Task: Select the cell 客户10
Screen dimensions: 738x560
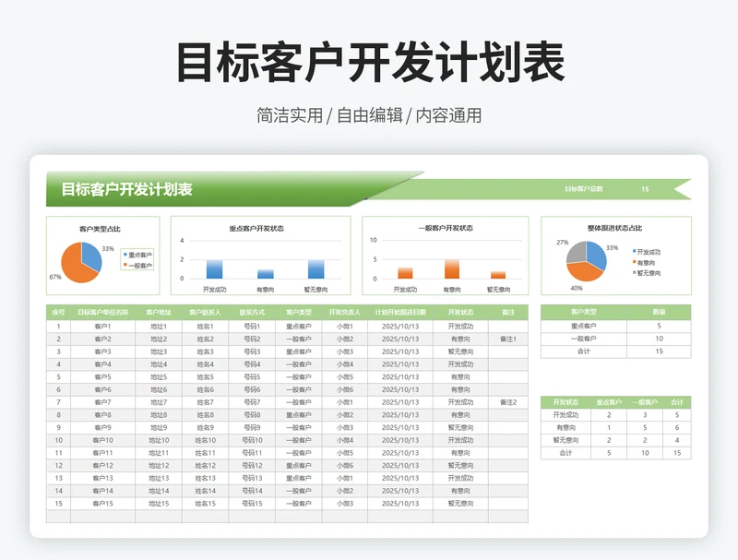Action: click(x=102, y=440)
